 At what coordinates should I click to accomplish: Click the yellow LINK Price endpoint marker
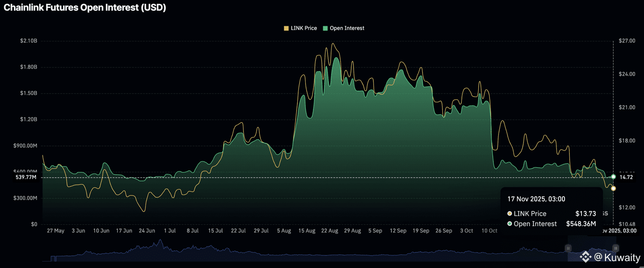[613, 188]
